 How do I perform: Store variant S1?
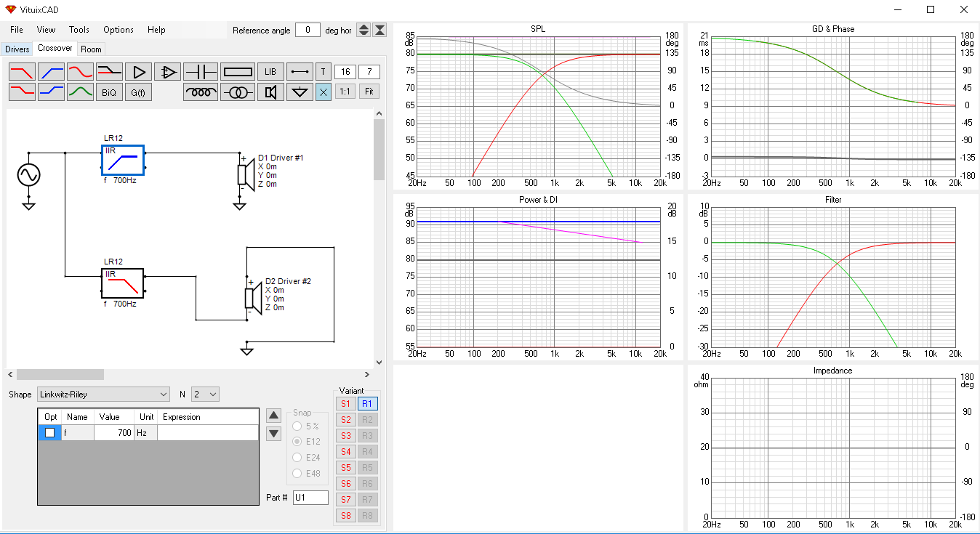[345, 403]
